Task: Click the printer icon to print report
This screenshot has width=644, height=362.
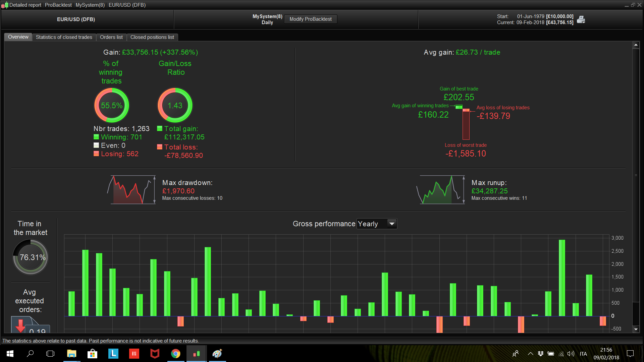Action: [x=581, y=19]
